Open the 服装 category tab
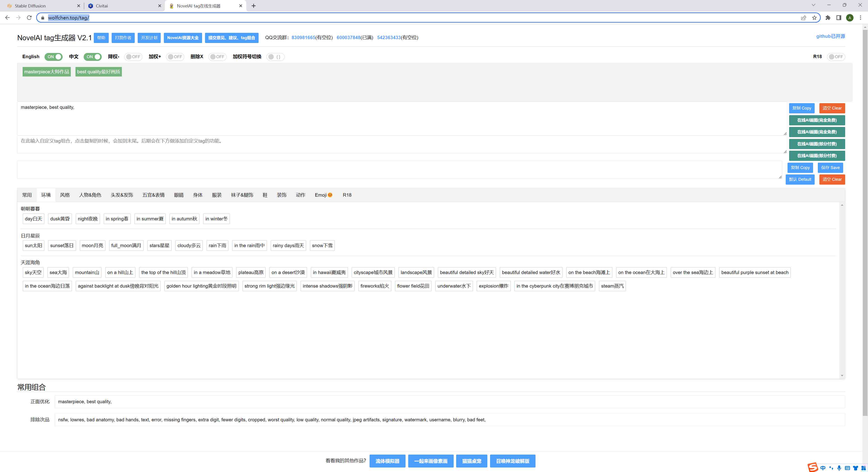The width and height of the screenshot is (868, 472). [x=217, y=195]
